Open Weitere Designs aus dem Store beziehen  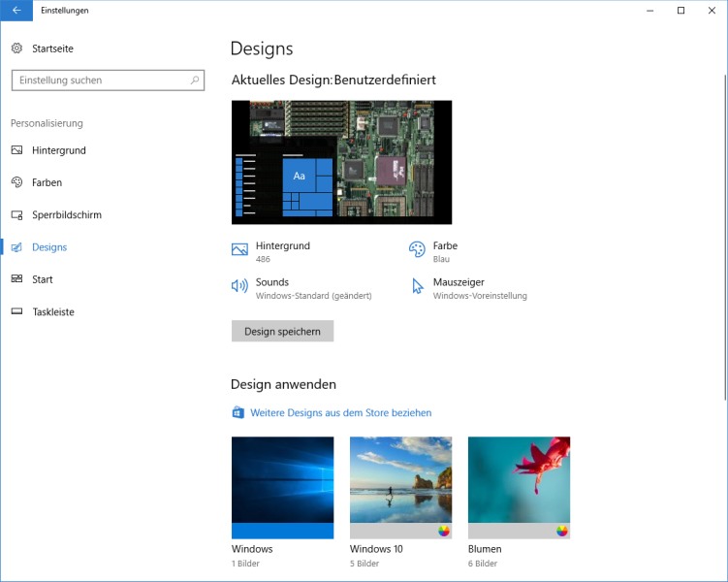(341, 412)
